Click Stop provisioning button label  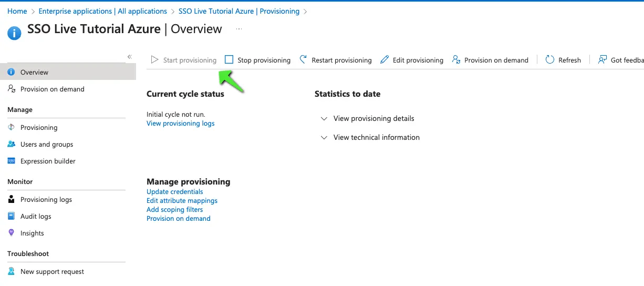point(264,60)
